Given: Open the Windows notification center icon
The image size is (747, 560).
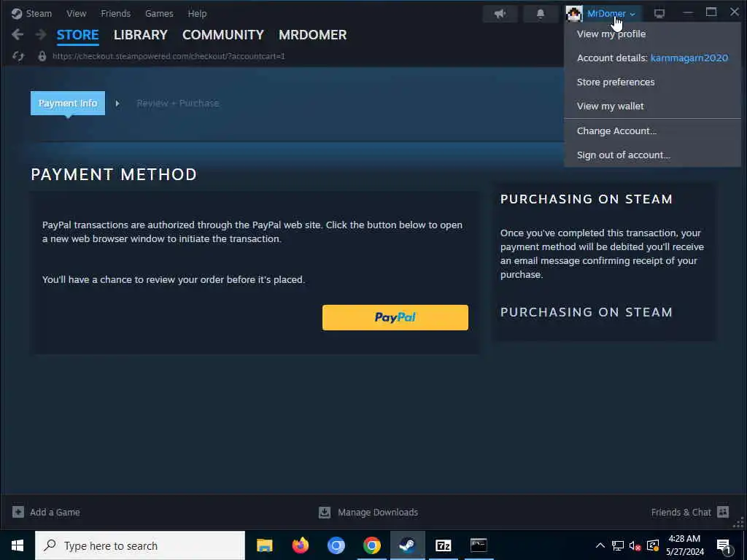Looking at the screenshot, I should [724, 545].
